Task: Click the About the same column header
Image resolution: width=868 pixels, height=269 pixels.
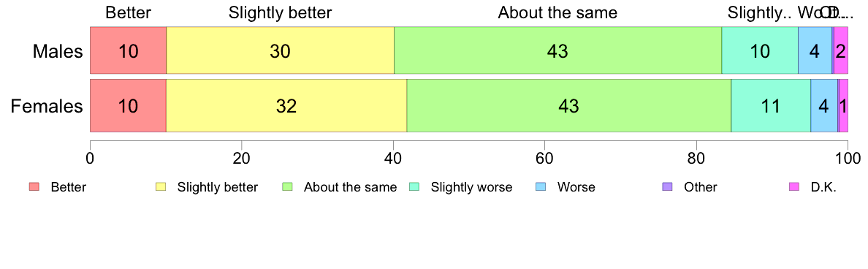Action: pos(557,13)
